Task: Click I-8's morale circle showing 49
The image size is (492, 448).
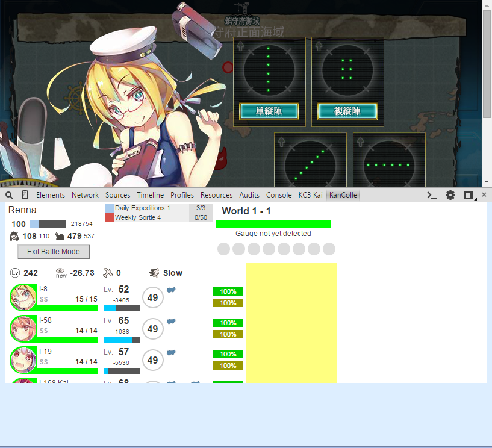Action: 153,297
